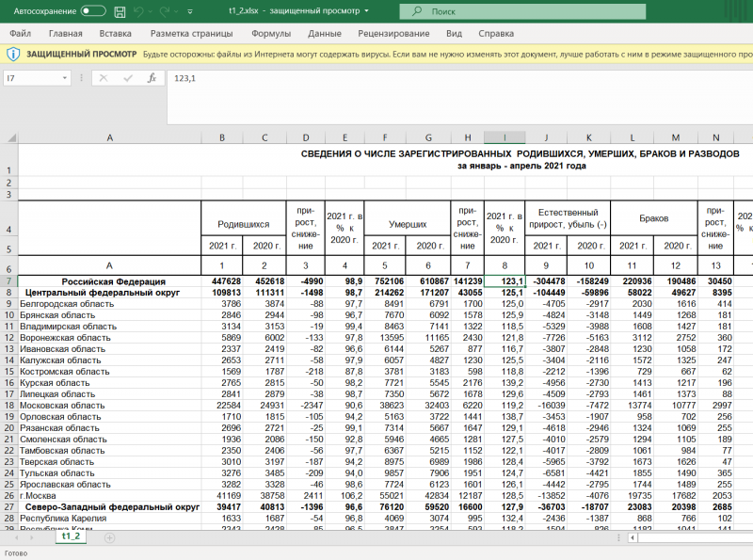Select the Белгородская область cell
This screenshot has width=753, height=560.
[x=109, y=304]
